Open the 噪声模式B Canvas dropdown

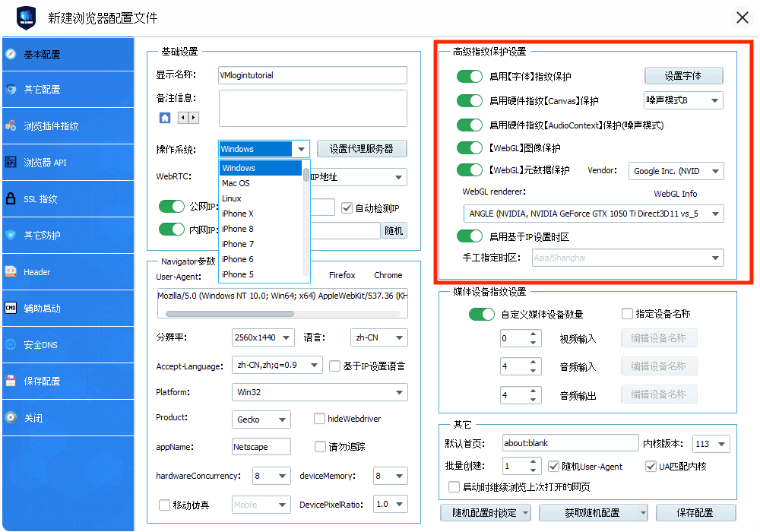pyautogui.click(x=683, y=100)
